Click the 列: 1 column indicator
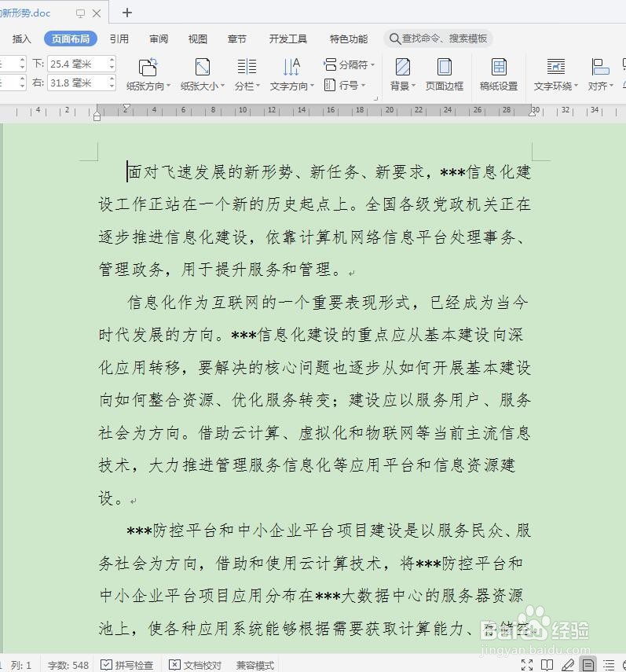The width and height of the screenshot is (626, 672). (x=21, y=665)
